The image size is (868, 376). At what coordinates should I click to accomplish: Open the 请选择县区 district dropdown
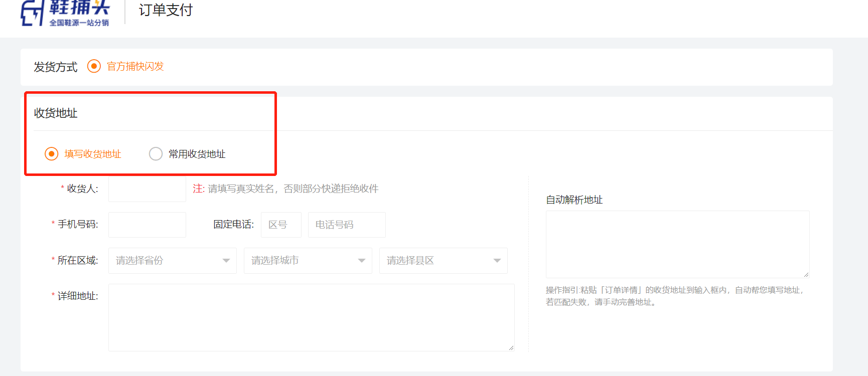point(443,261)
